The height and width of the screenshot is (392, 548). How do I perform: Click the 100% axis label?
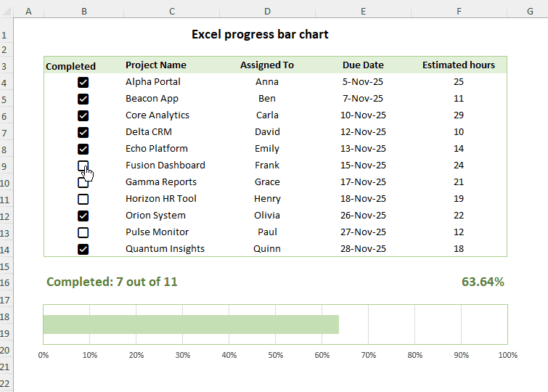click(507, 355)
